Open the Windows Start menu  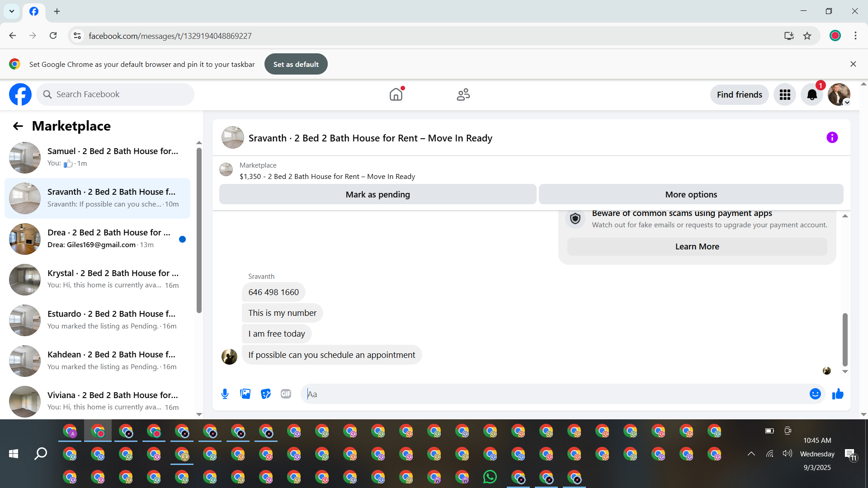pos(14,454)
